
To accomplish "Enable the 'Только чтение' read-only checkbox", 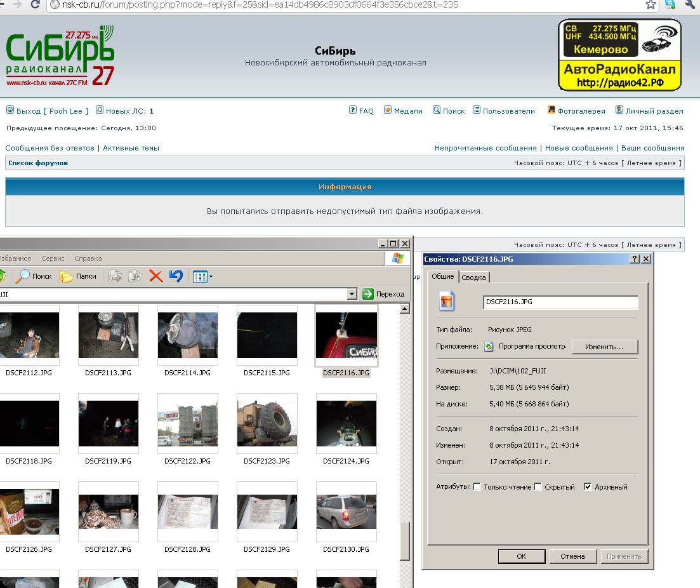I will (477, 487).
